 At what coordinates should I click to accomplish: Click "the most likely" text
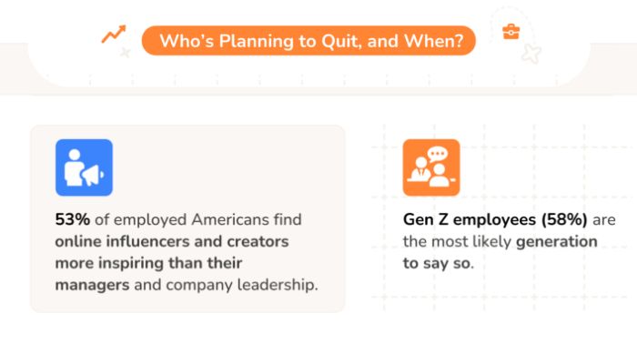[457, 242]
